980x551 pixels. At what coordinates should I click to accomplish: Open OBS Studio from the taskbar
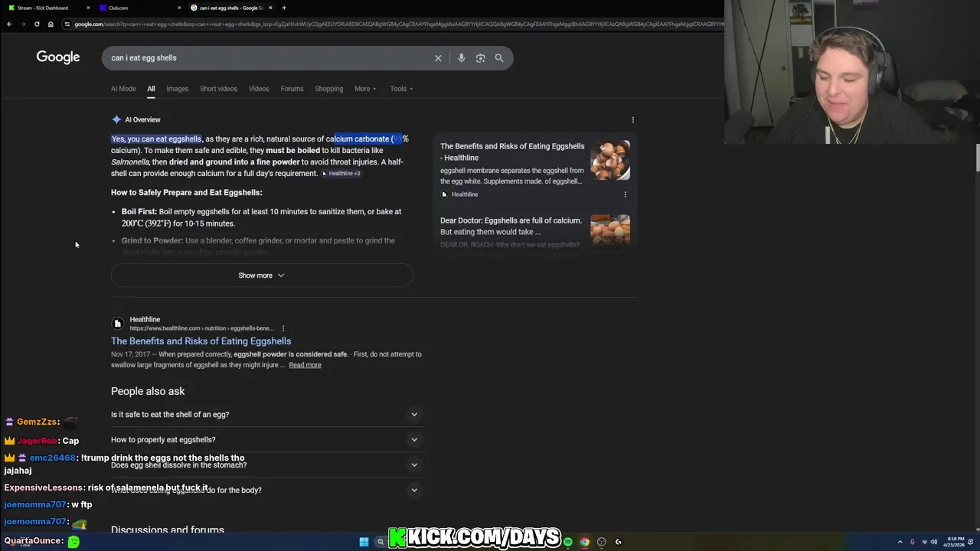pos(601,542)
